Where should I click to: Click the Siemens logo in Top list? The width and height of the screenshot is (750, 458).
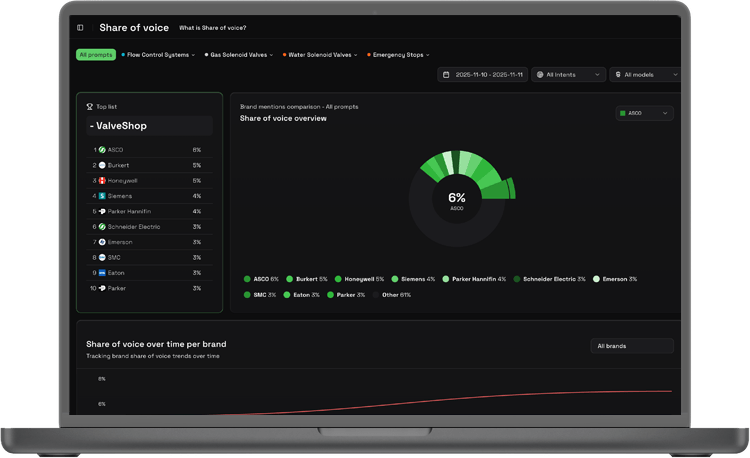(x=102, y=196)
